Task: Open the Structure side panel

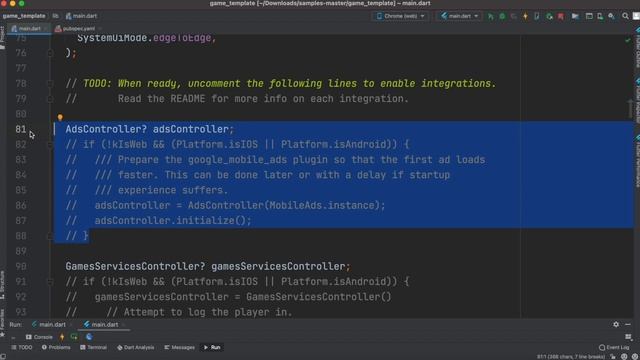Action: (2, 285)
